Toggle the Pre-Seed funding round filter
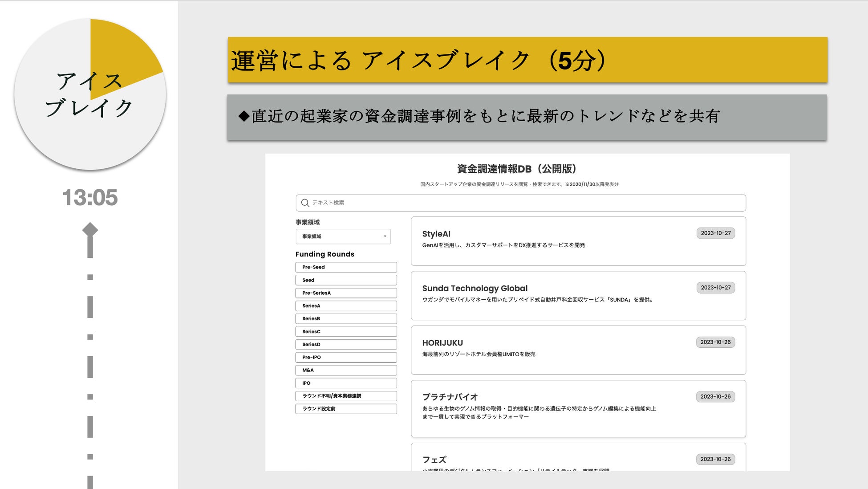The image size is (868, 489). pos(346,267)
